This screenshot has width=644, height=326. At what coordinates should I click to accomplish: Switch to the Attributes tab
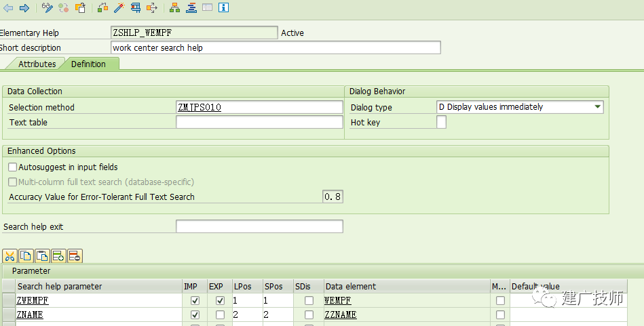tap(37, 64)
